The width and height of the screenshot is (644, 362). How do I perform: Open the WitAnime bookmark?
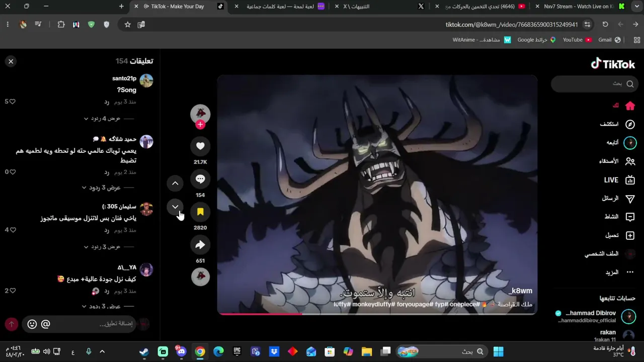481,40
